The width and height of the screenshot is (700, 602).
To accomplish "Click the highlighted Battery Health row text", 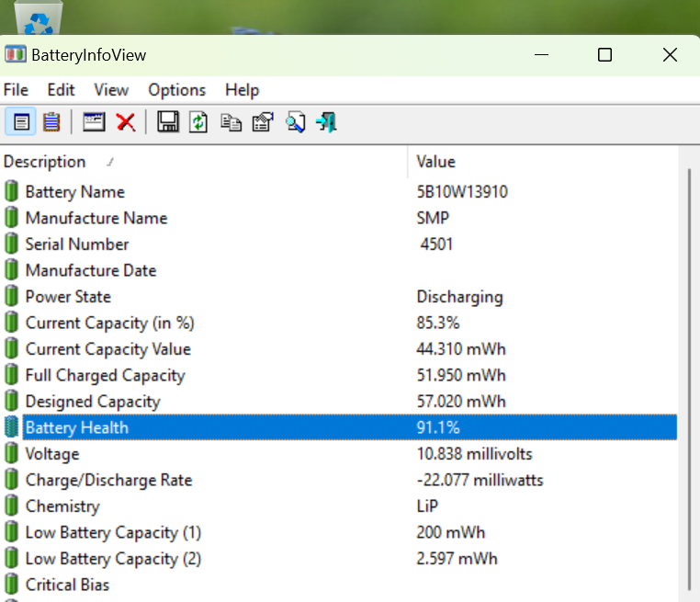I will click(x=77, y=427).
